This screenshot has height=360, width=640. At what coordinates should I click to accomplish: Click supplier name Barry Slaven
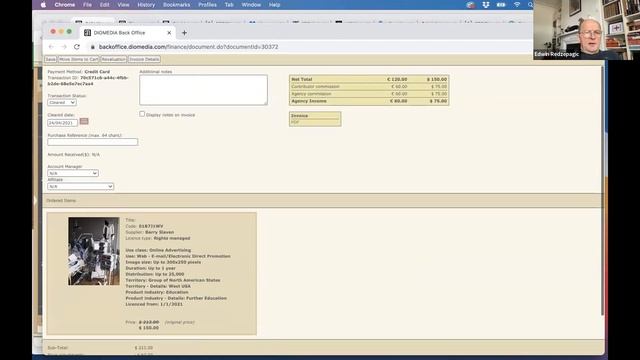[160, 232]
